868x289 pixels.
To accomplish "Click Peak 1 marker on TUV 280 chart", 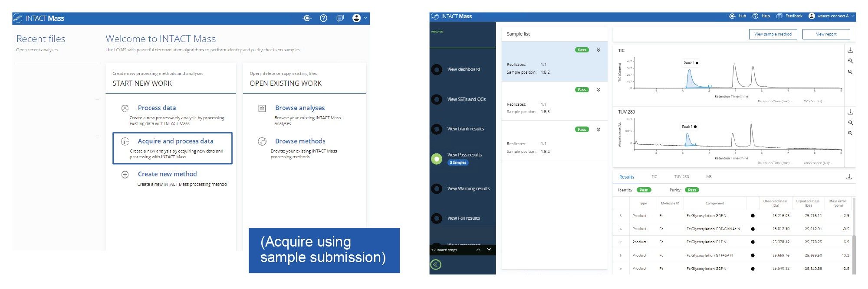I will pyautogui.click(x=689, y=127).
